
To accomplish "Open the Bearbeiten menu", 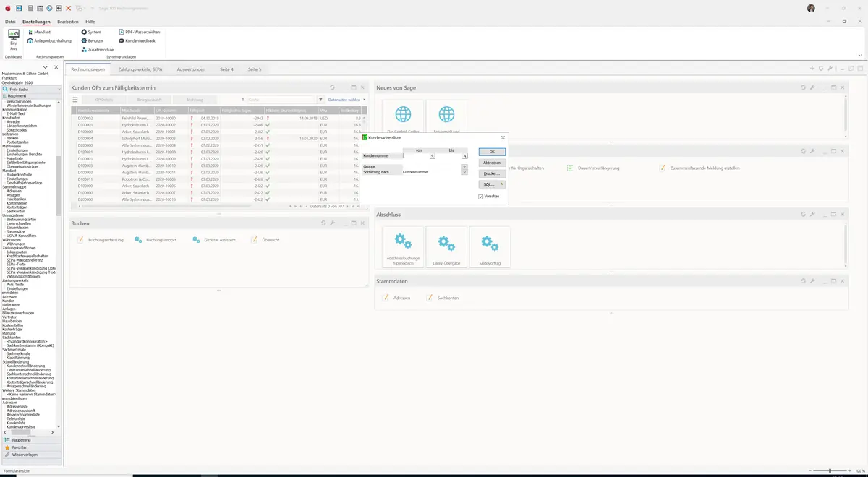I will pos(68,22).
